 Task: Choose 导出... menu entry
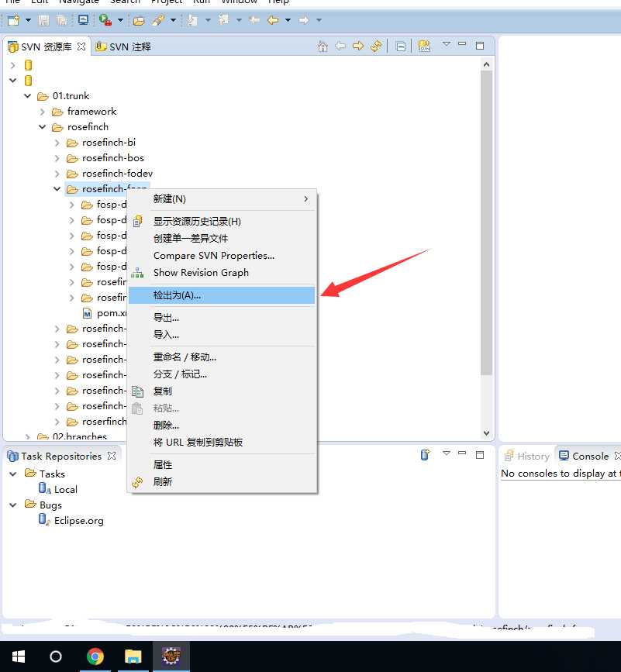point(222,318)
